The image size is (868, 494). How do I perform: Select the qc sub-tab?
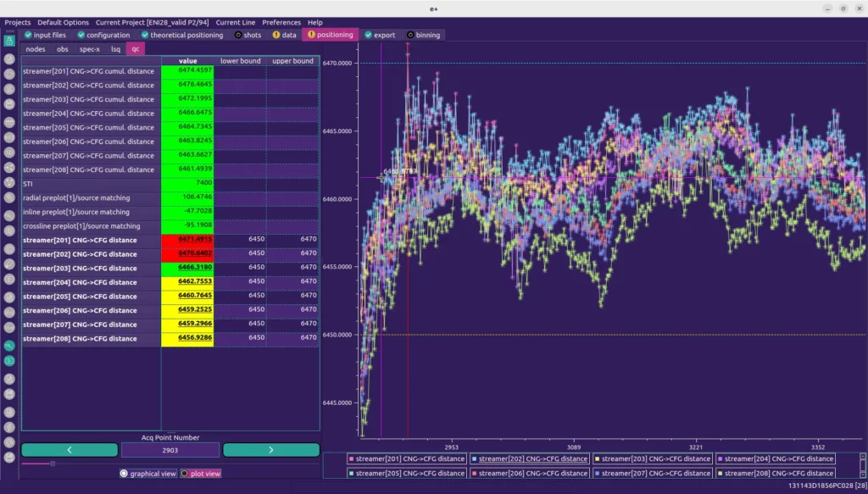(135, 49)
